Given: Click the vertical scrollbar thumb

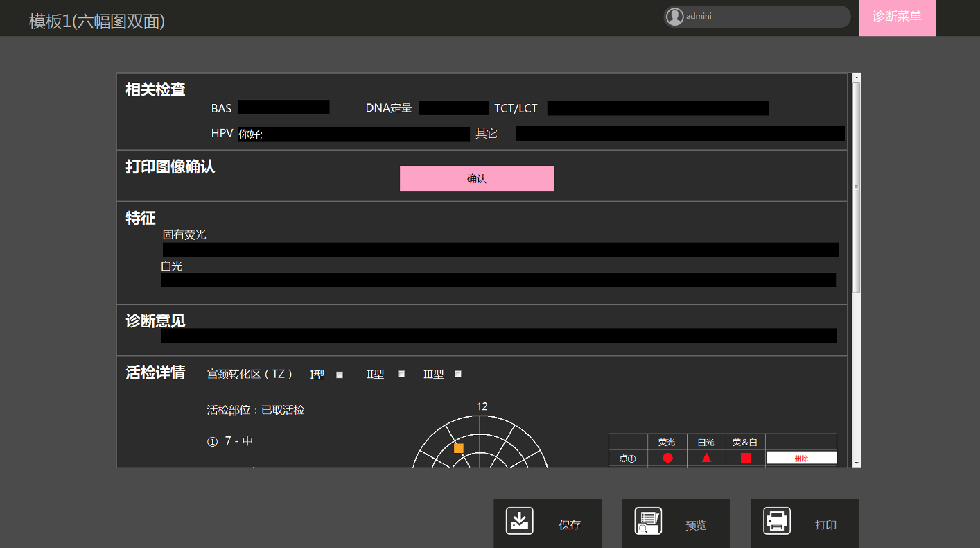Looking at the screenshot, I should coord(857,187).
